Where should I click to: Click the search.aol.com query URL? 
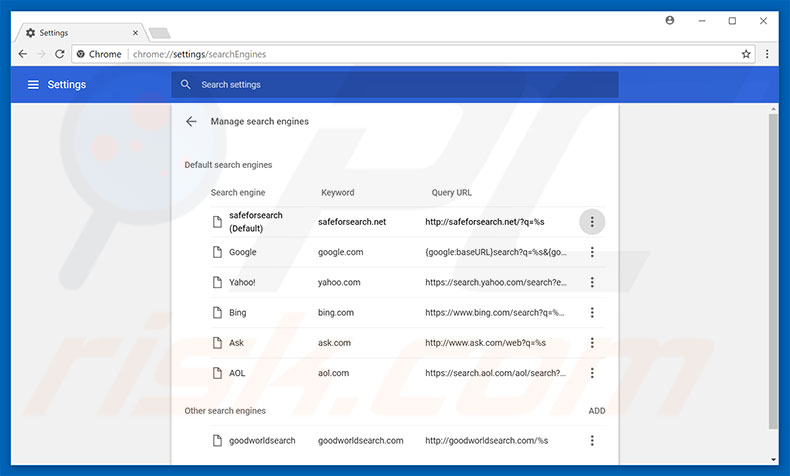[495, 373]
